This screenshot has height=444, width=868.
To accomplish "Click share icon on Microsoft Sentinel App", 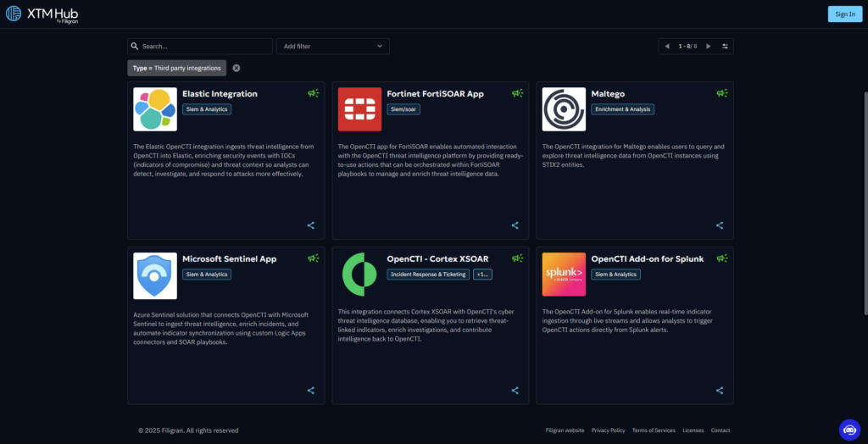I will (x=311, y=391).
